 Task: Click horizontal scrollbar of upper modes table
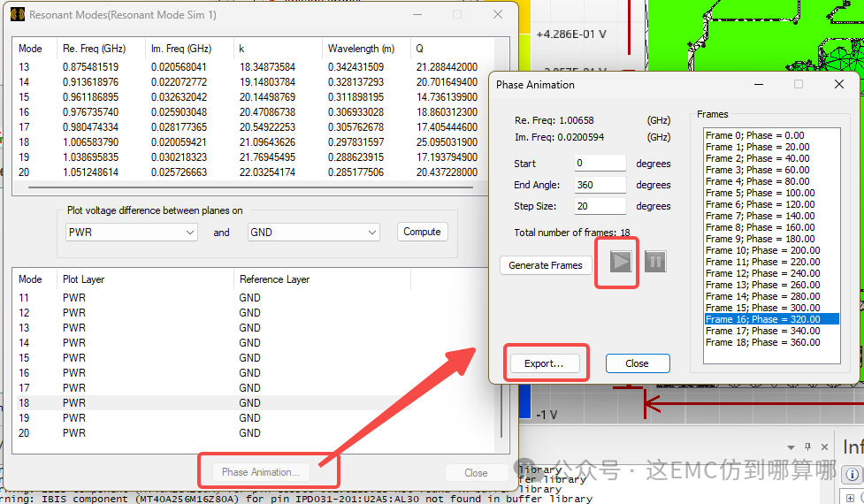tap(251, 187)
